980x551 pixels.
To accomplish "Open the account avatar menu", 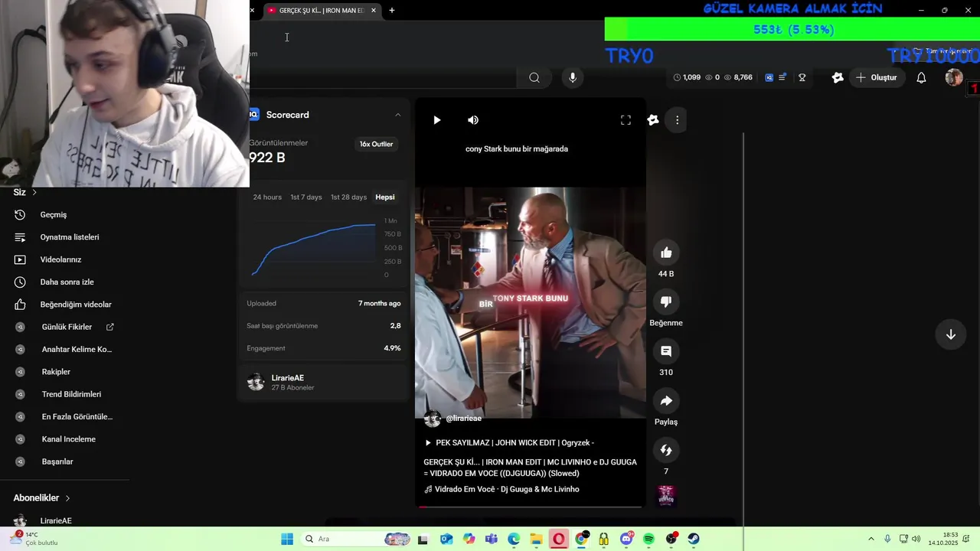I will pyautogui.click(x=954, y=77).
